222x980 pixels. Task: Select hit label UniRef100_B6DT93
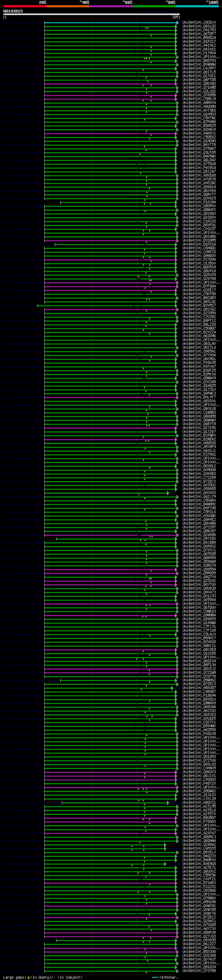199,60
